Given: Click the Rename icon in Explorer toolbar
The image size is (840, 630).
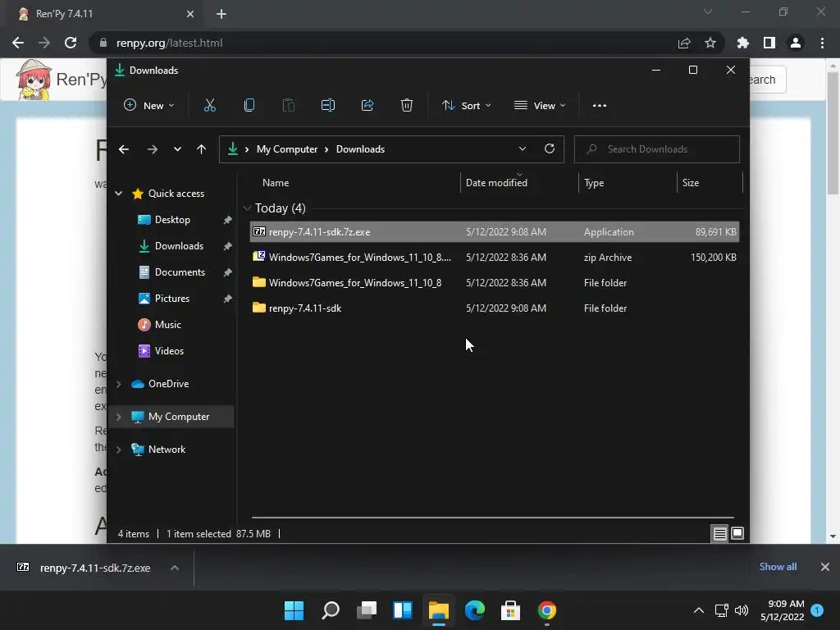Looking at the screenshot, I should 328,106.
